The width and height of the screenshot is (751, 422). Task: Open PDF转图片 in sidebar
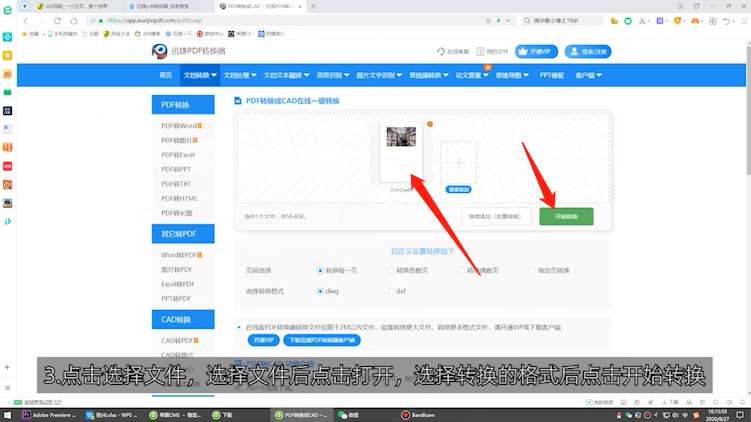click(x=179, y=140)
